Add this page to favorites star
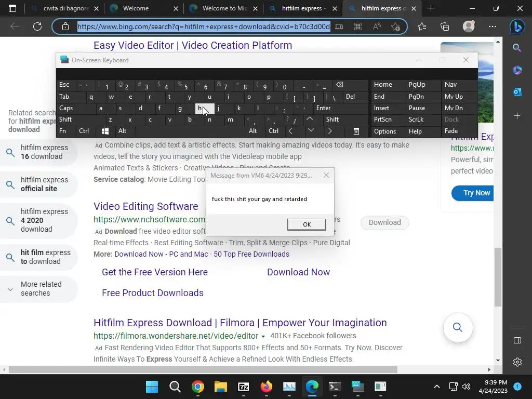 [x=395, y=26]
